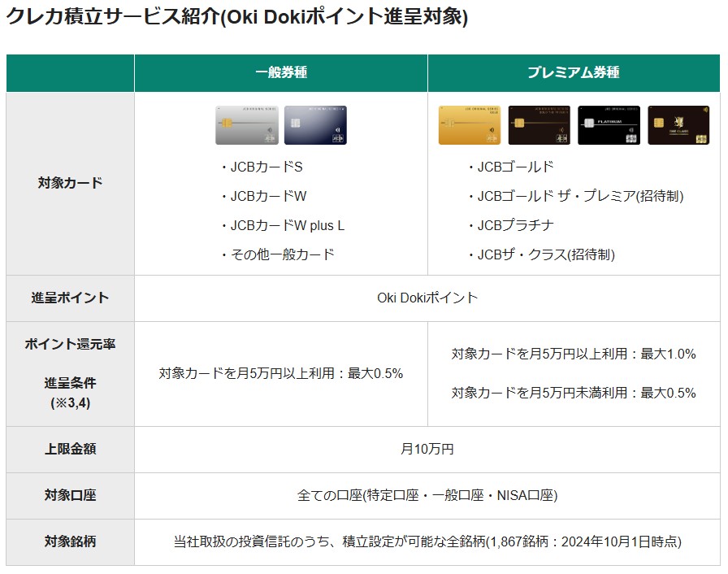Click the 進呈ポイント row label
Screen dimensions: 728x574
[x=70, y=298]
